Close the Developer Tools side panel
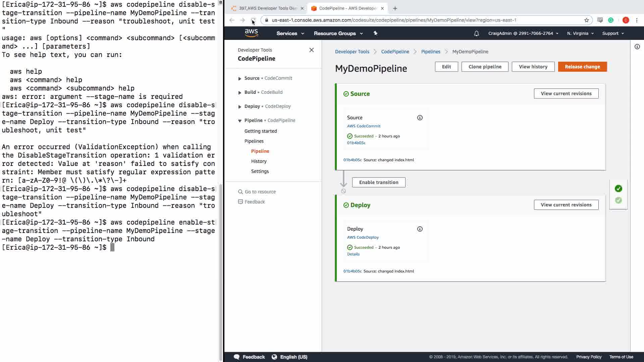The width and height of the screenshot is (644, 362). (x=311, y=50)
